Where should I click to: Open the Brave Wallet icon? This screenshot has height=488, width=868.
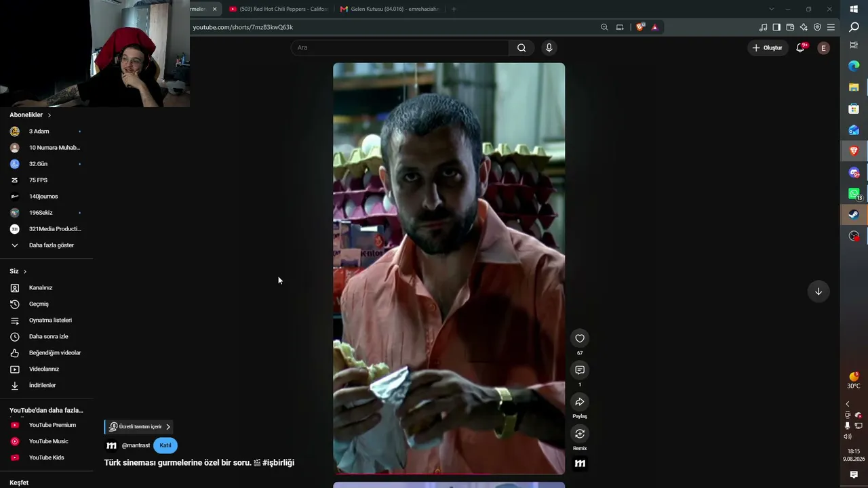click(x=790, y=27)
